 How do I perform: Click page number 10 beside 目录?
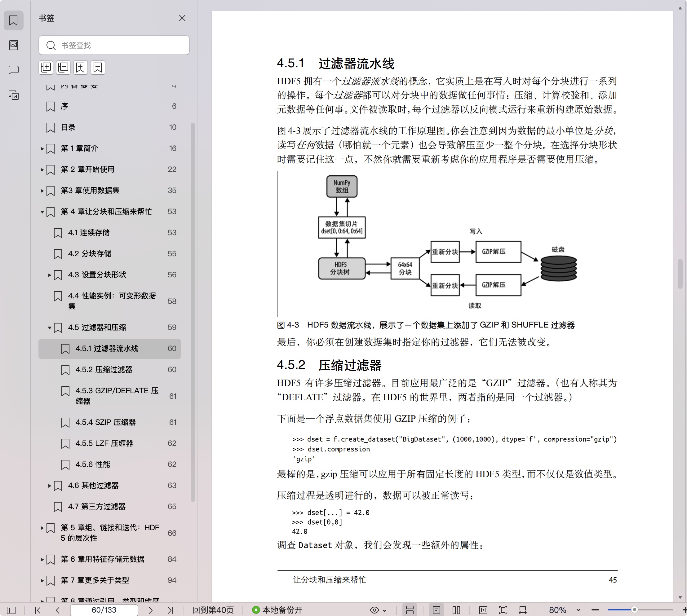(173, 127)
